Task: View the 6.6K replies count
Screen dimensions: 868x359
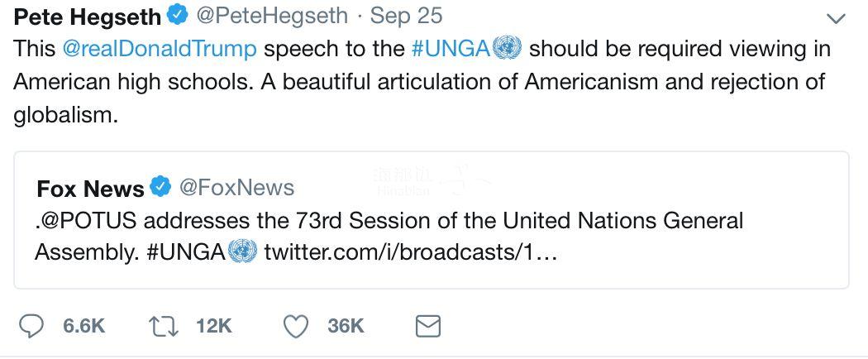Action: (x=84, y=326)
